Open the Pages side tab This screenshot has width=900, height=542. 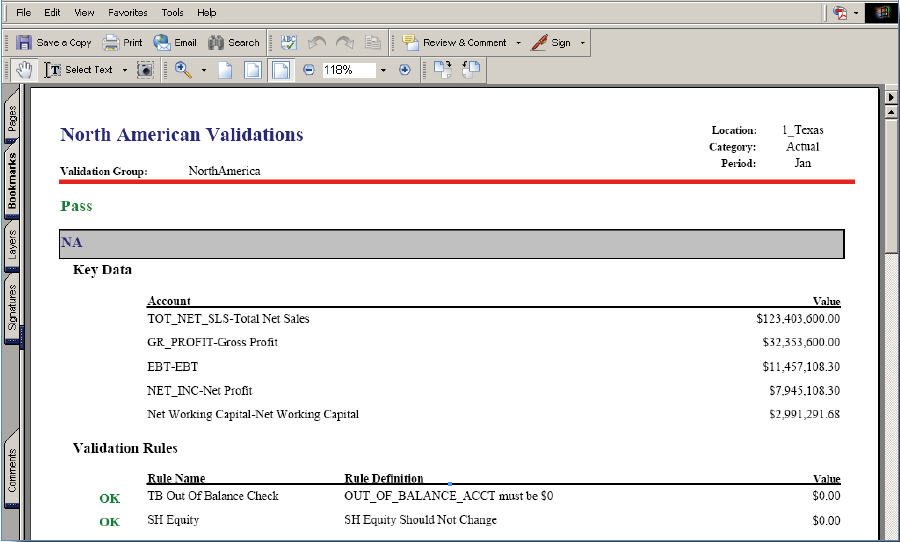(12, 117)
